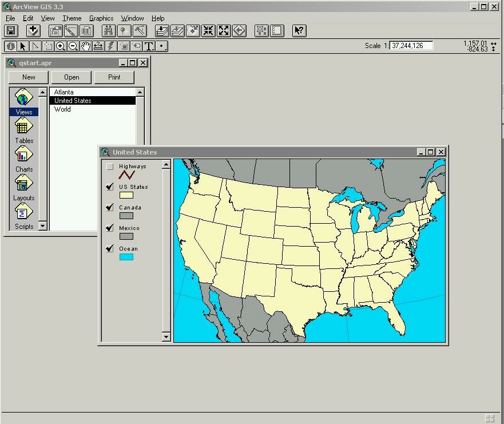
Task: Open the Legend Editor toolbar icon
Action: point(71,31)
